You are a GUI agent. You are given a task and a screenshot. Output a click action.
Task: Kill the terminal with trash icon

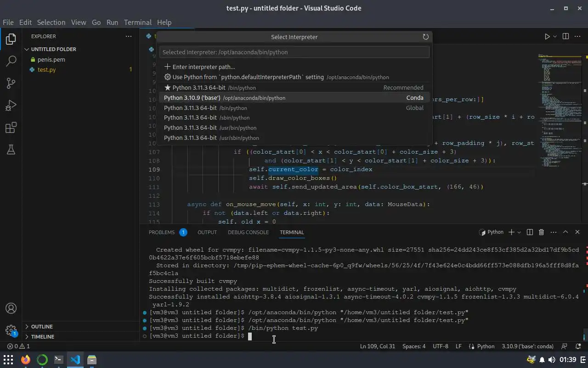541,232
